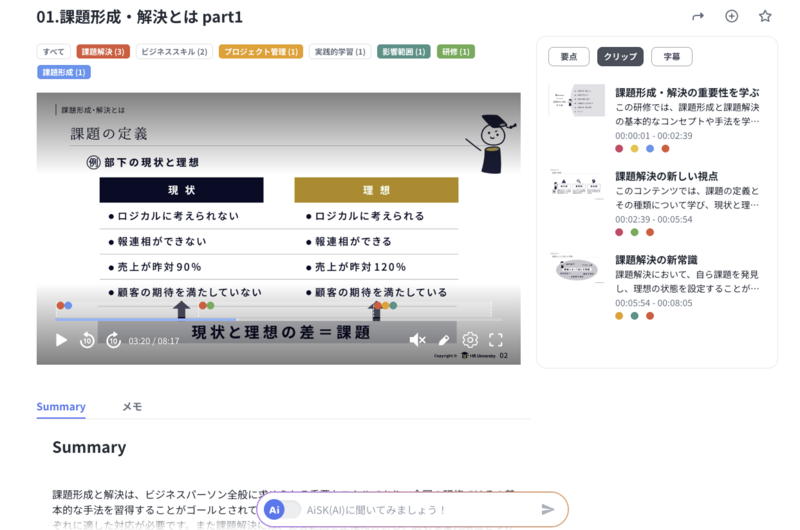Filter by プロジェクト管理 (1) tag
The height and width of the screenshot is (530, 800).
click(260, 51)
